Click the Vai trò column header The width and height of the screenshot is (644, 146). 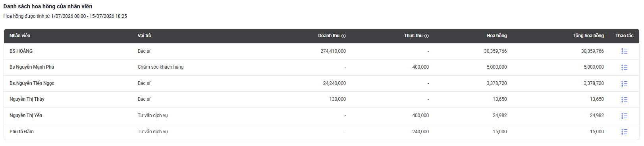[x=145, y=36]
